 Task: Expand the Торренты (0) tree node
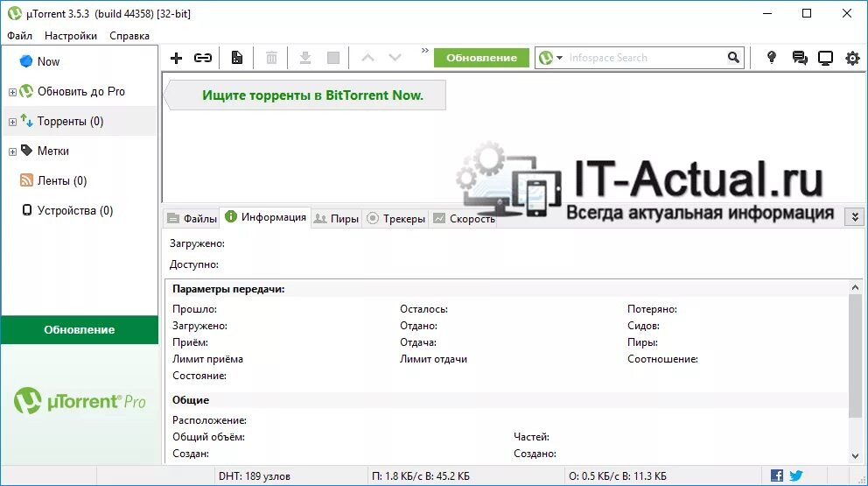[x=12, y=122]
